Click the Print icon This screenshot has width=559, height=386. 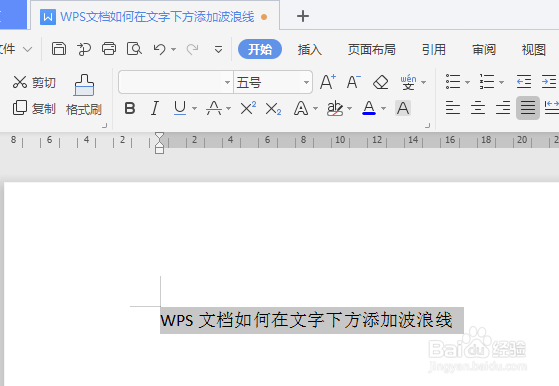[109, 48]
